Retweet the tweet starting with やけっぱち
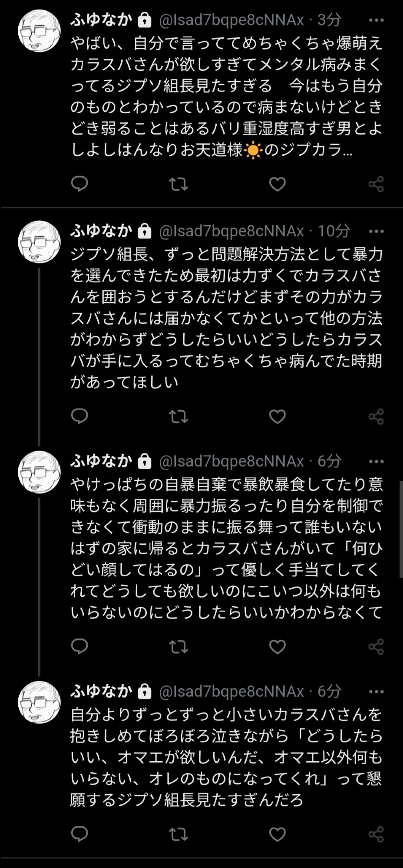Image resolution: width=403 pixels, height=868 pixels. pyautogui.click(x=178, y=647)
